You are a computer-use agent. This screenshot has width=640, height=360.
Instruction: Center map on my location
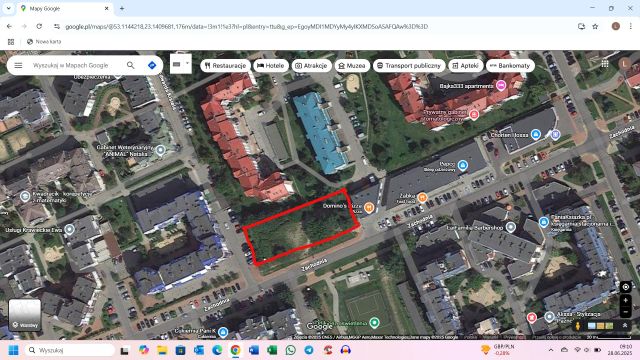pos(625,287)
